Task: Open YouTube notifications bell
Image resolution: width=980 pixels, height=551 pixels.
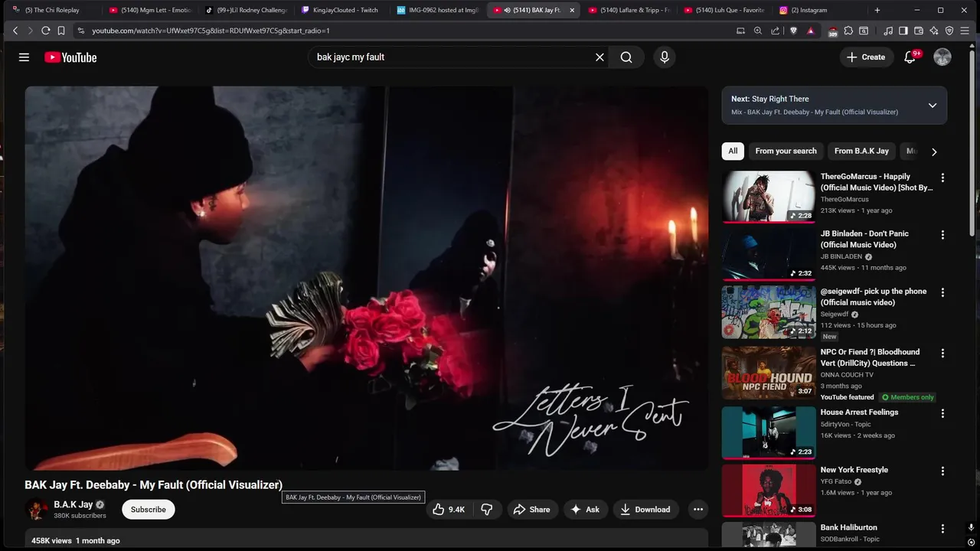Action: (x=910, y=57)
